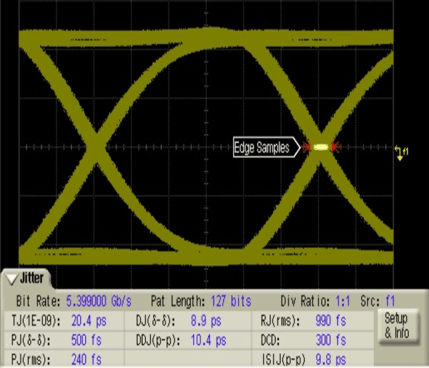Select Pat Length value 127 bits
The width and height of the screenshot is (429, 368).
pyautogui.click(x=231, y=301)
